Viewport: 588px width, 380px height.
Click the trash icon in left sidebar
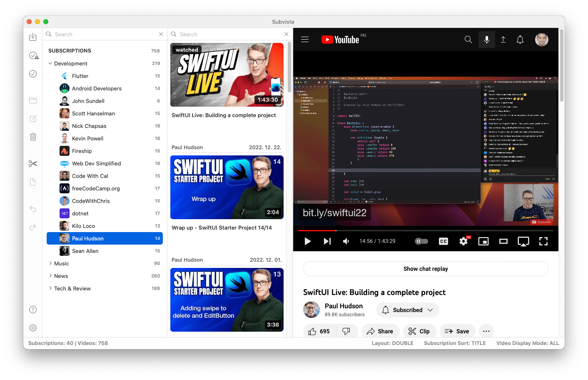click(33, 137)
